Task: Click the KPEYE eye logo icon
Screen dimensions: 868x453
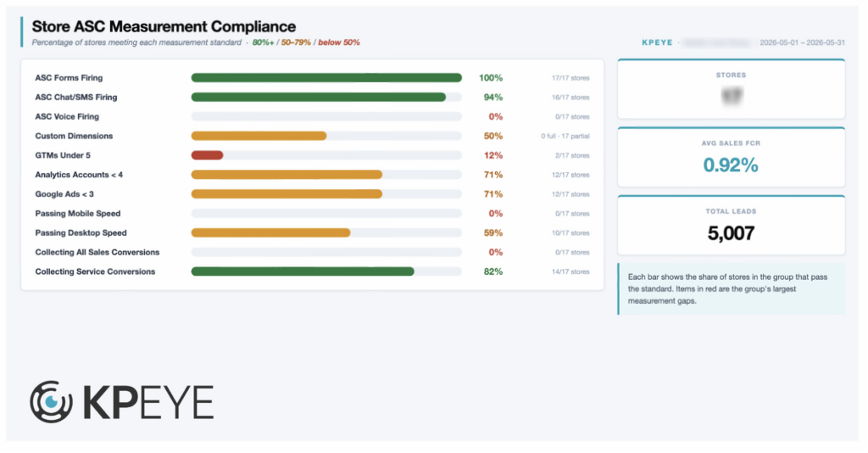Action: coord(51,402)
